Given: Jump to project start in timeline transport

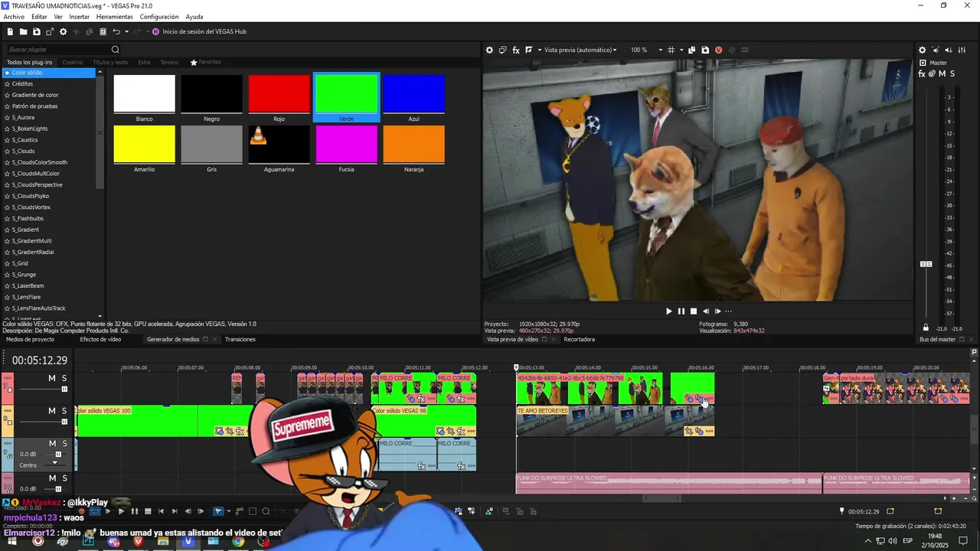Looking at the screenshot, I should (x=160, y=511).
